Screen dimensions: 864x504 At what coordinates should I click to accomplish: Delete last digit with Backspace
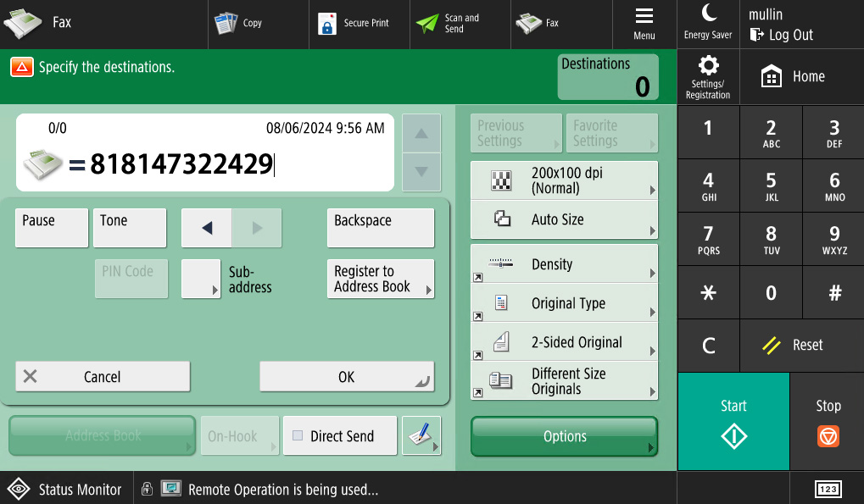381,228
